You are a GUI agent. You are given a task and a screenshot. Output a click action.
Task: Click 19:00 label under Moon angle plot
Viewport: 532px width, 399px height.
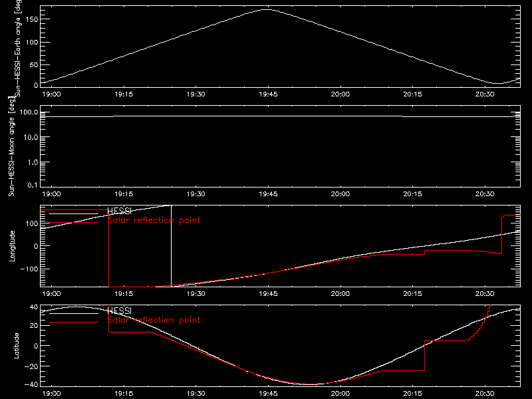pos(51,194)
